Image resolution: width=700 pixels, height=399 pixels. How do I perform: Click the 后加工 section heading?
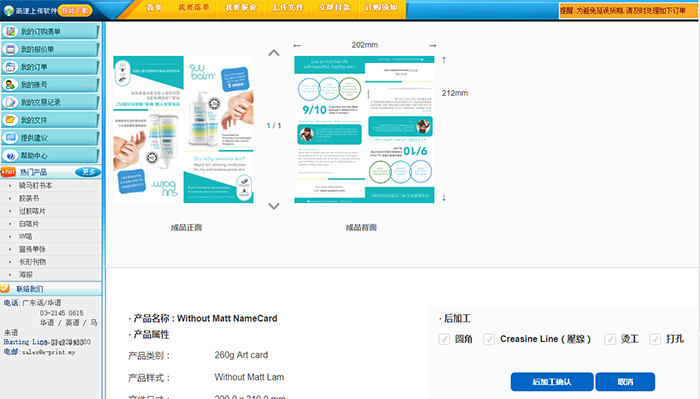pos(457,318)
